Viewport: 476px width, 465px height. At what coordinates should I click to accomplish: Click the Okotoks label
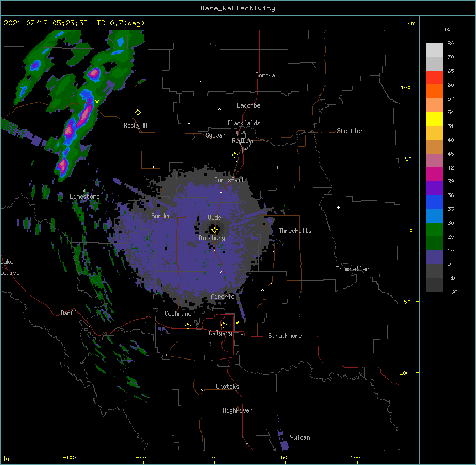point(228,387)
